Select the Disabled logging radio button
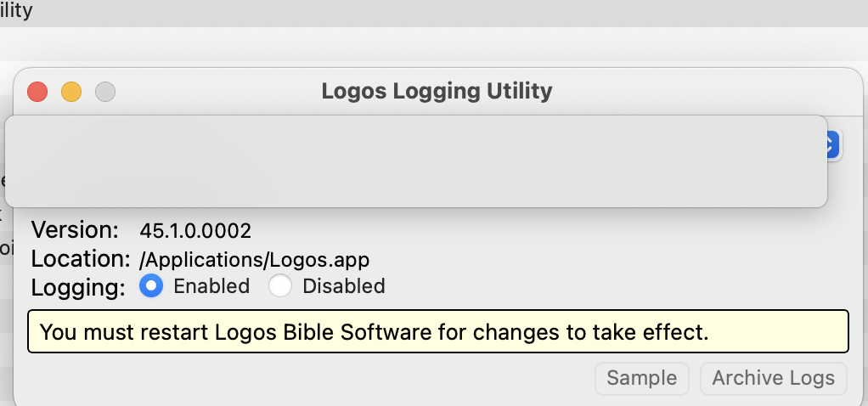This screenshot has height=406, width=868. pos(280,286)
